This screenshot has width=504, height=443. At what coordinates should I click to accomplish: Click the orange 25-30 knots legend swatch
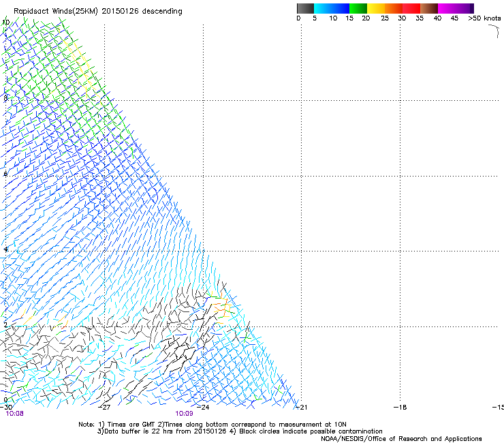(x=394, y=8)
